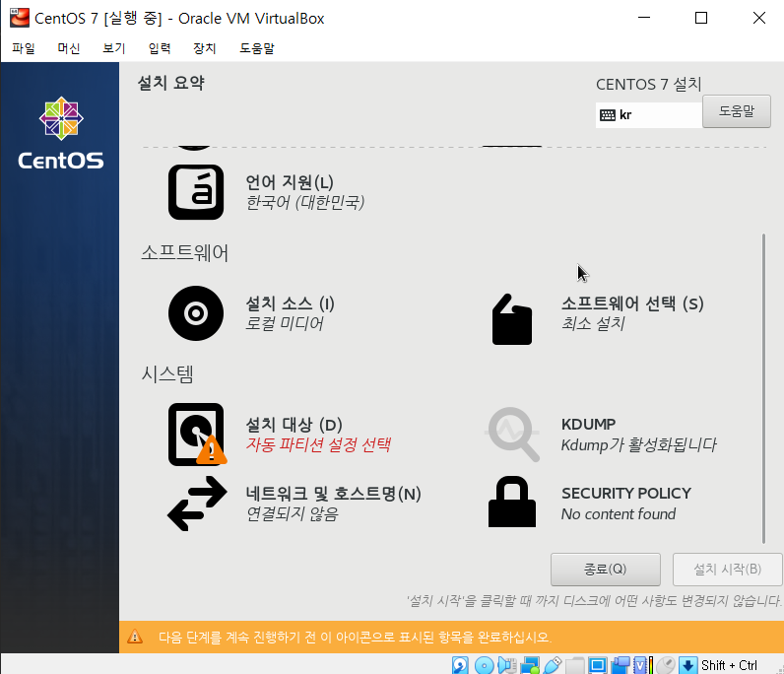Viewport: 784px width, 674px height.
Task: Open 언어 지원(L) settings
Action: tap(290, 182)
